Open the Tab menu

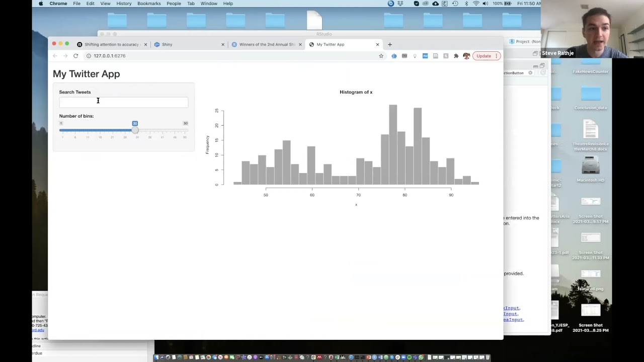click(191, 4)
